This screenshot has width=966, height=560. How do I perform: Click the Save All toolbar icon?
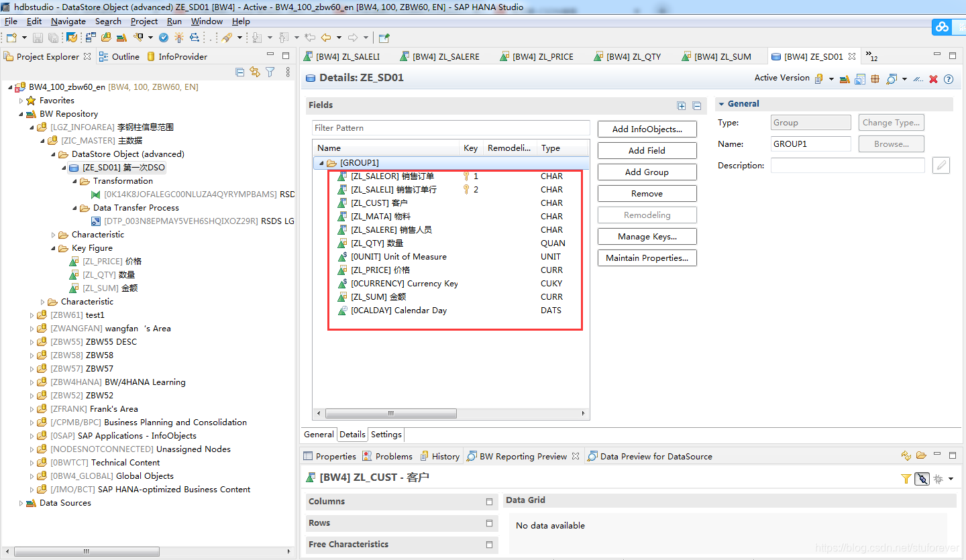[x=52, y=38]
